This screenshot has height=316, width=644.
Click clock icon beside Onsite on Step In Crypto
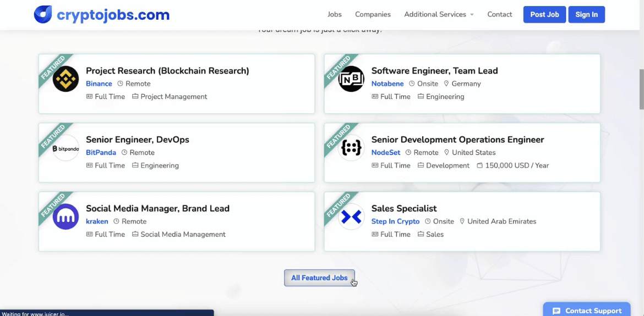[x=428, y=221]
